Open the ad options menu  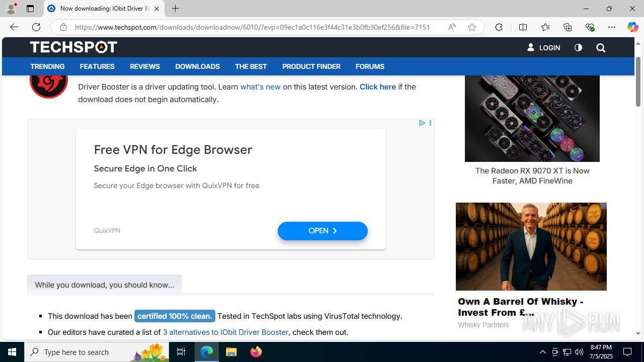click(430, 123)
